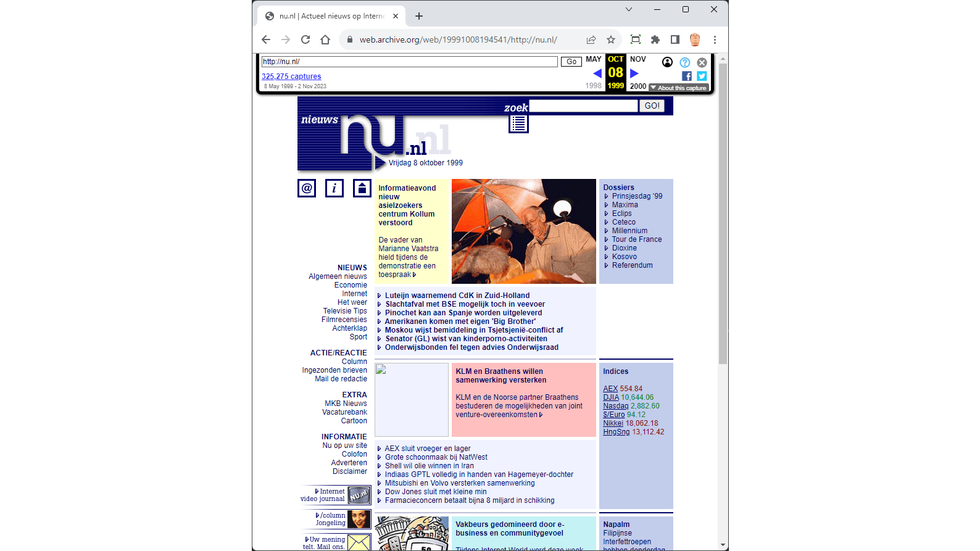Open the AEX index link

pos(610,389)
